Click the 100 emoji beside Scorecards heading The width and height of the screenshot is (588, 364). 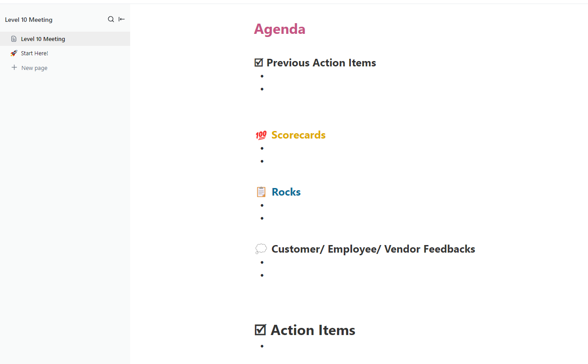pyautogui.click(x=261, y=135)
